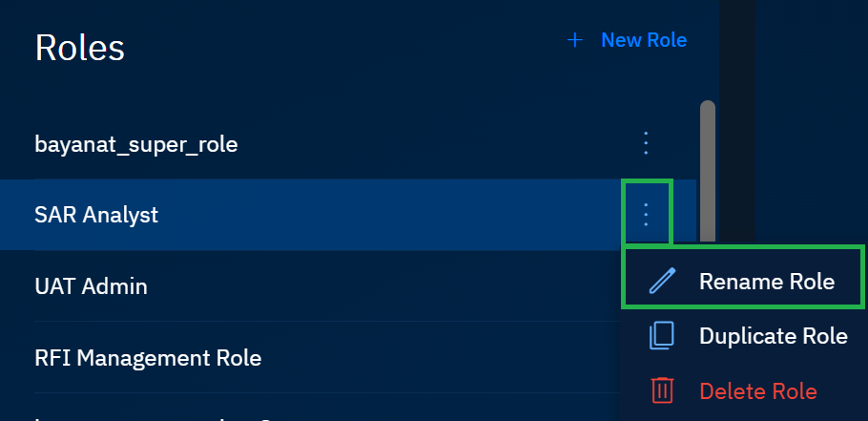Create a role with New Role link
This screenshot has height=421, width=868.
[643, 40]
